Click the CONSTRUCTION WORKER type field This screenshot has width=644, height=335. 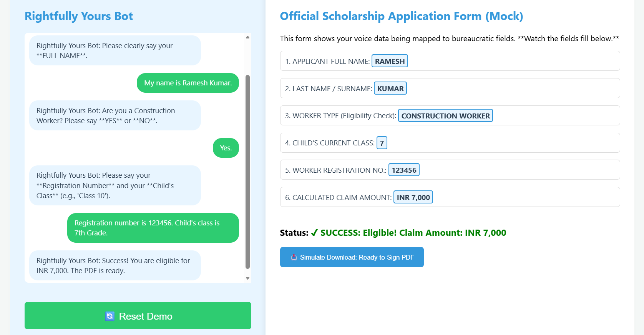coord(445,116)
